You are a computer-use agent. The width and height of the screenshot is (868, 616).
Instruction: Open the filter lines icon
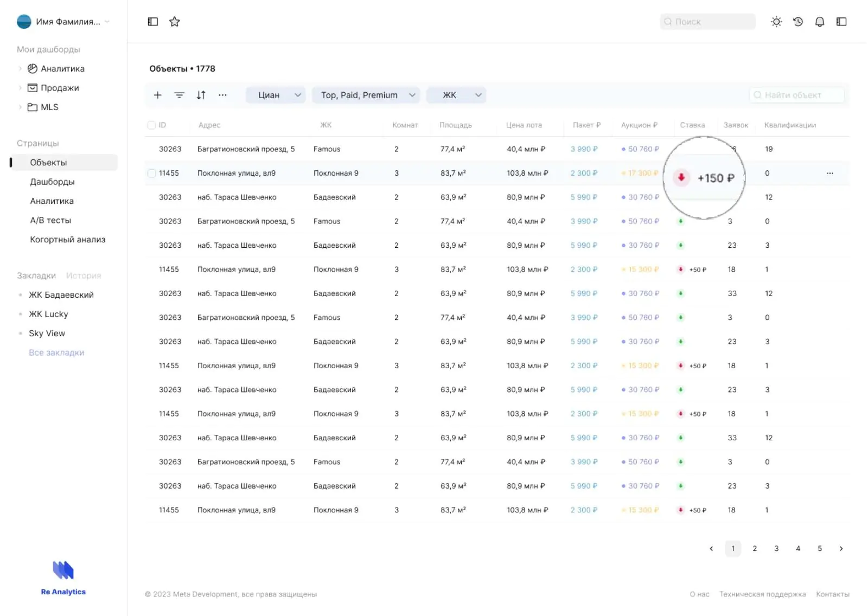tap(179, 95)
